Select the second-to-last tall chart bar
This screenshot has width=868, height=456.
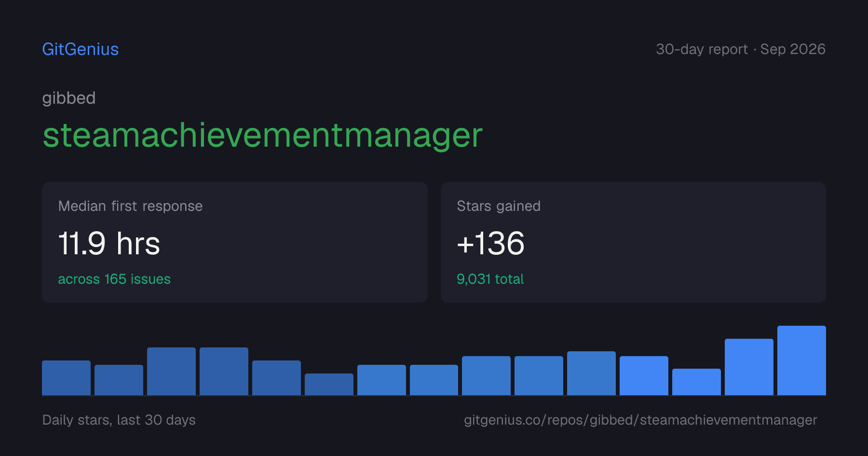749,367
